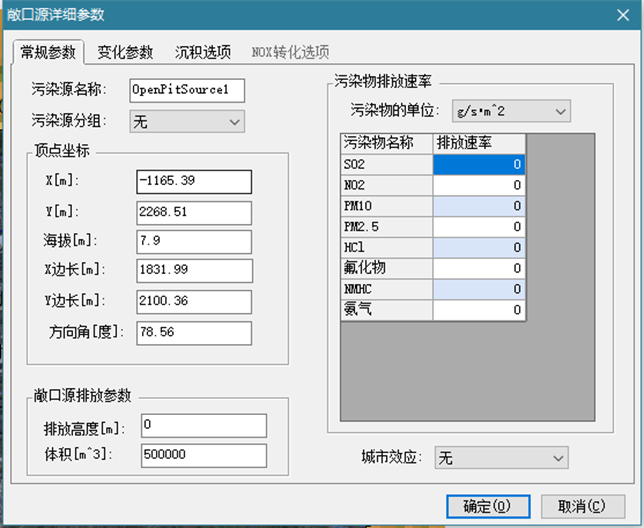Click the 确定(O) button
This screenshot has width=644, height=528.
(487, 505)
